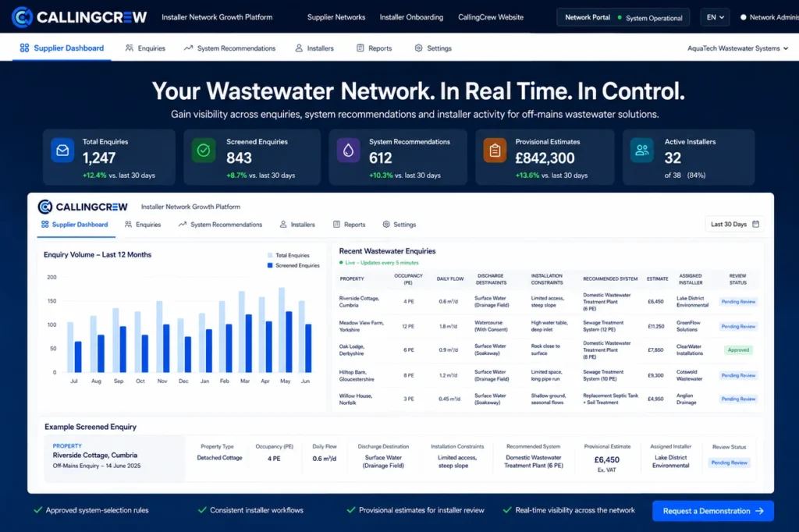Click the green Live updates indicator dot

pos(342,263)
